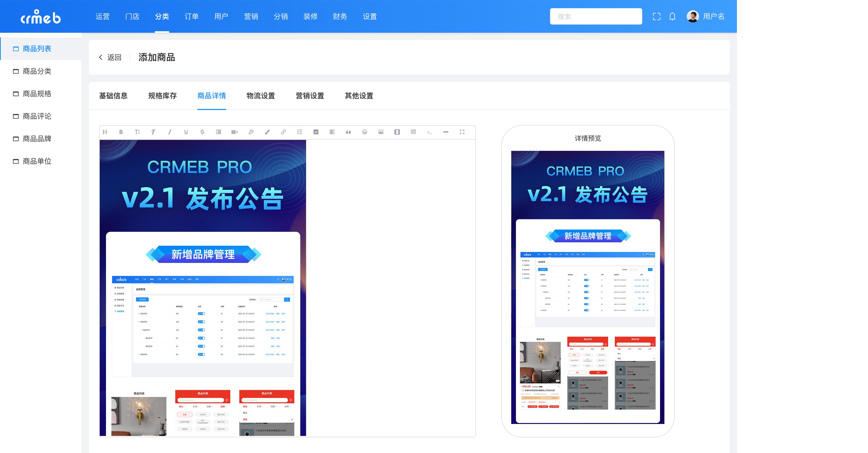Open notifications bell in header
Image resolution: width=868 pixels, height=453 pixels.
coord(672,17)
